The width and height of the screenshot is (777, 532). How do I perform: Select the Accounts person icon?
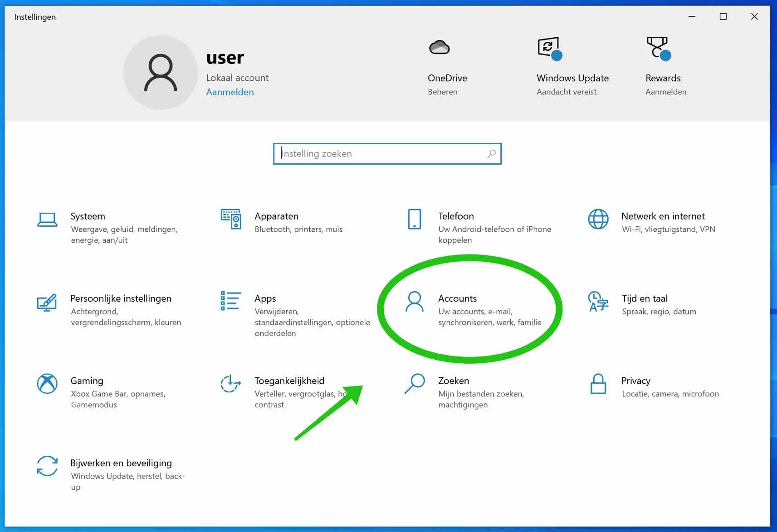(x=414, y=302)
